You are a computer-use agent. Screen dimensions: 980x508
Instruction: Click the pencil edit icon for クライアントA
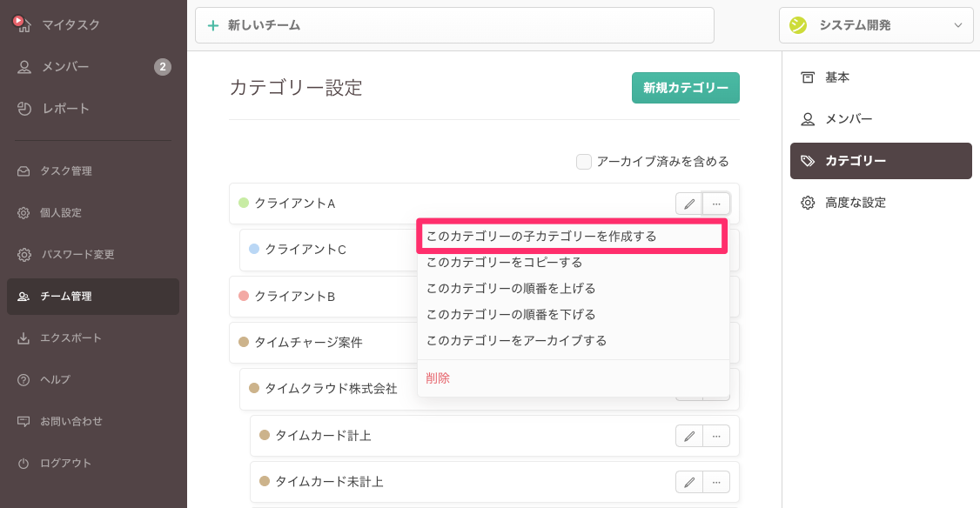tap(688, 204)
